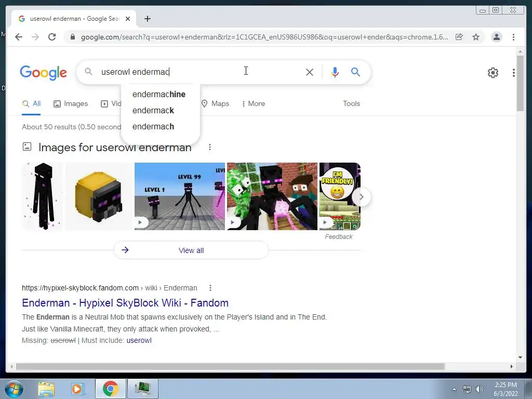
Task: Close the userowl enderman tab
Action: pos(128,19)
